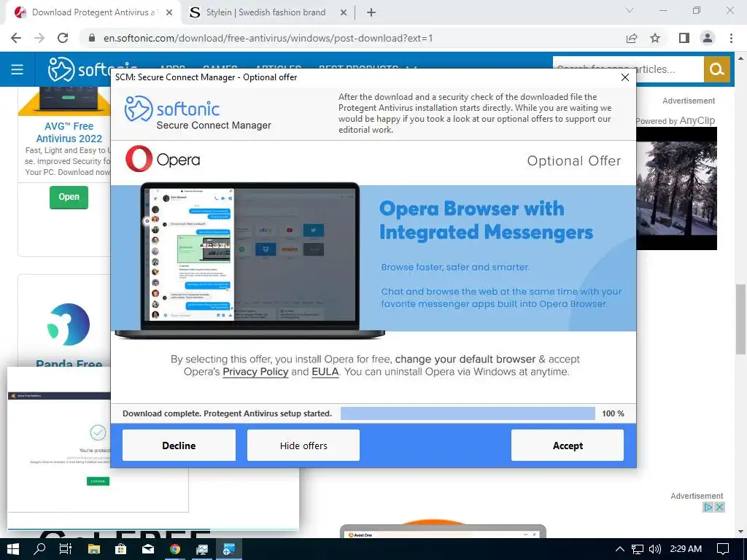The width and height of the screenshot is (747, 560).
Task: Open the Windows Start menu
Action: (13, 549)
